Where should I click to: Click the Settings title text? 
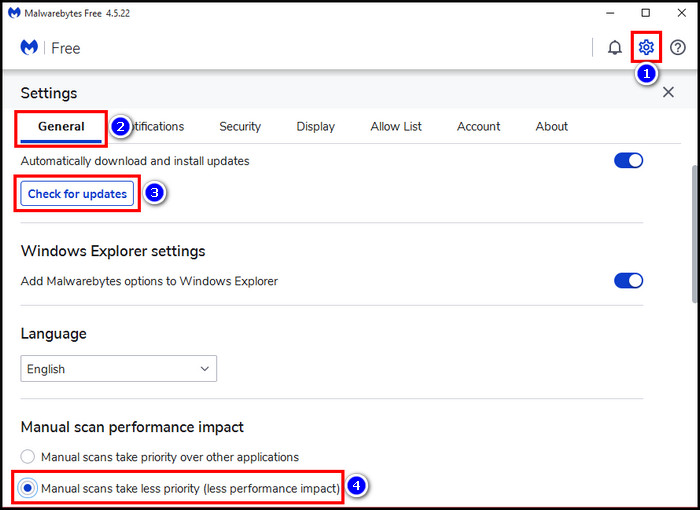[49, 93]
